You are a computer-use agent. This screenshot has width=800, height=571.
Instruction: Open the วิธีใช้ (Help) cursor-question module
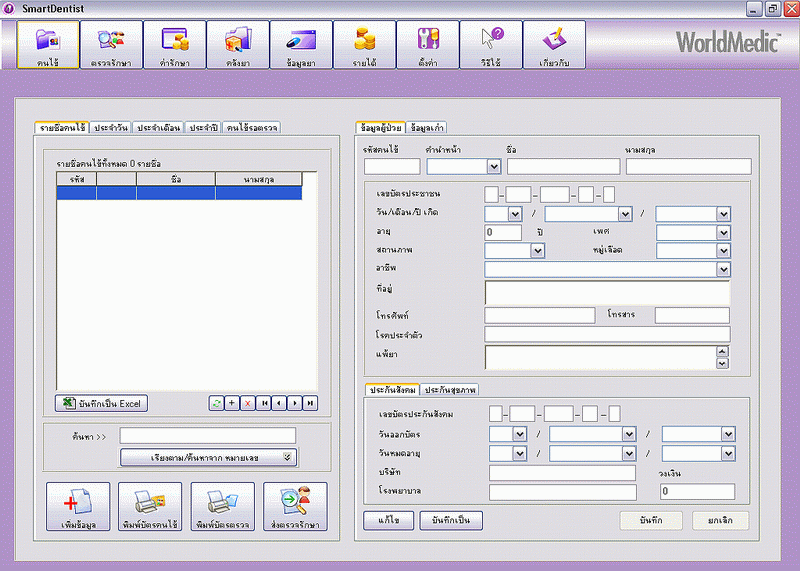tap(491, 44)
